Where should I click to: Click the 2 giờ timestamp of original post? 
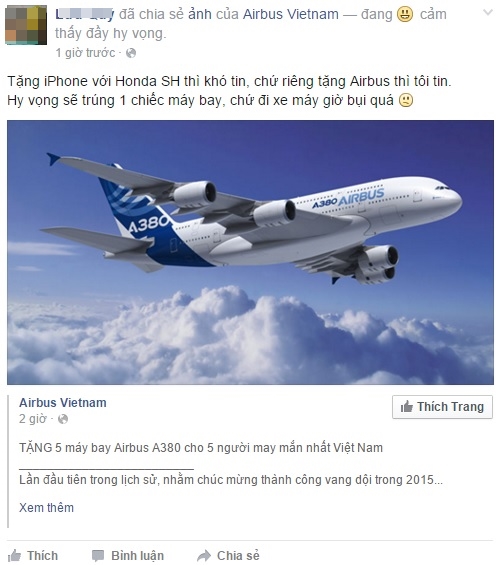pos(32,419)
